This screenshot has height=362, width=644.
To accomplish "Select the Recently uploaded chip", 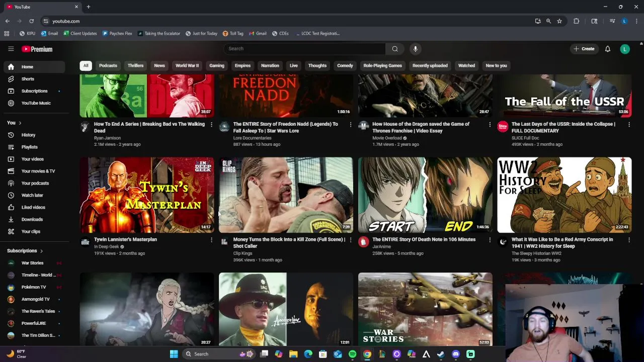I will tap(430, 65).
